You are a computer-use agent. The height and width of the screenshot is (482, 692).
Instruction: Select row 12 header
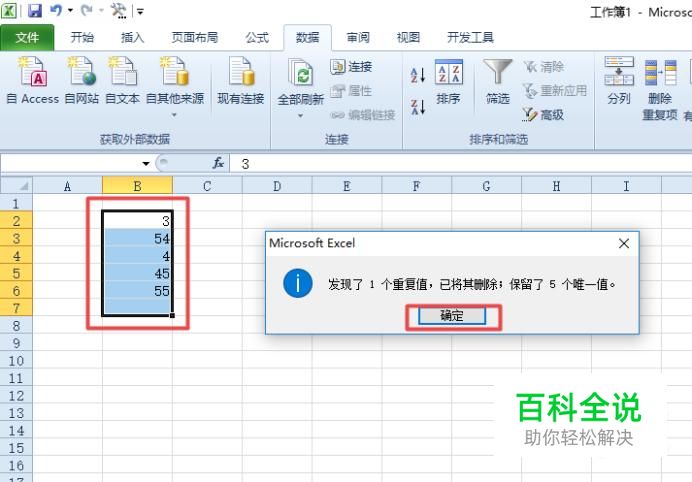click(x=16, y=395)
